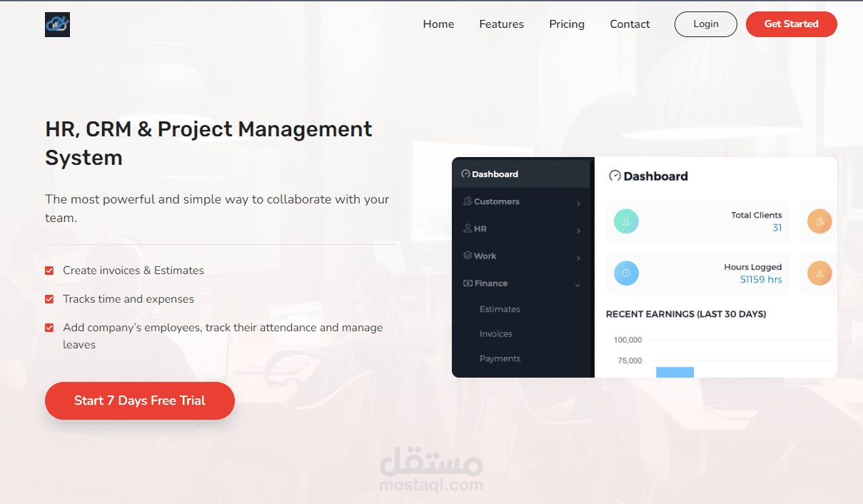Expand the HR sidebar section
Screen dimensions: 863x504
point(578,230)
